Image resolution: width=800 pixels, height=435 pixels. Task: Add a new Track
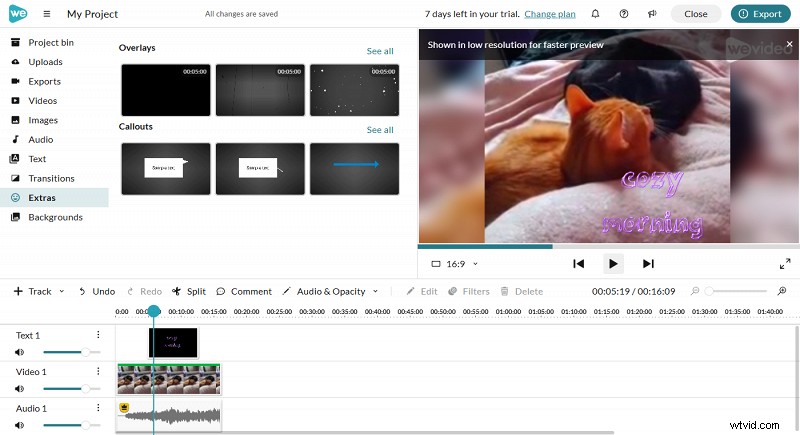33,291
